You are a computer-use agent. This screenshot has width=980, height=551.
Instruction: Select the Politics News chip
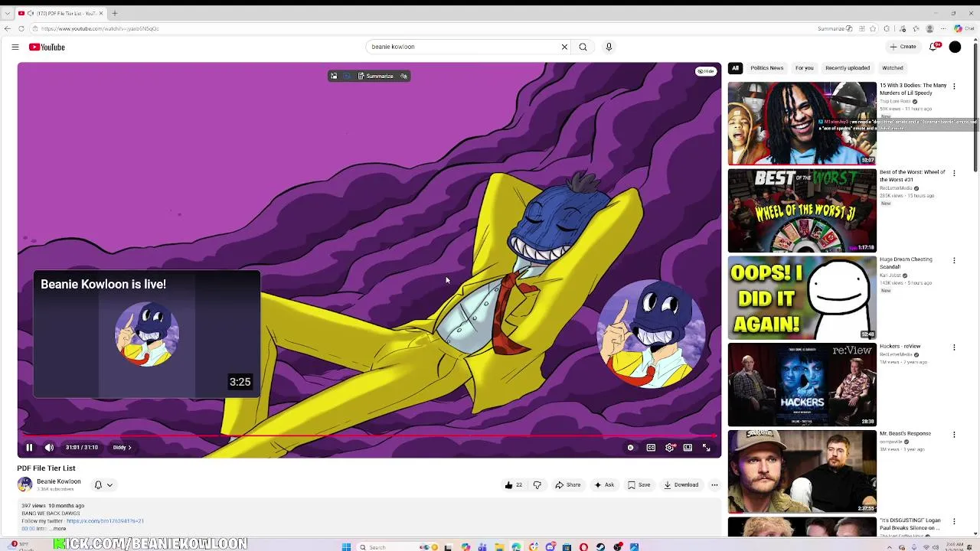tap(766, 68)
